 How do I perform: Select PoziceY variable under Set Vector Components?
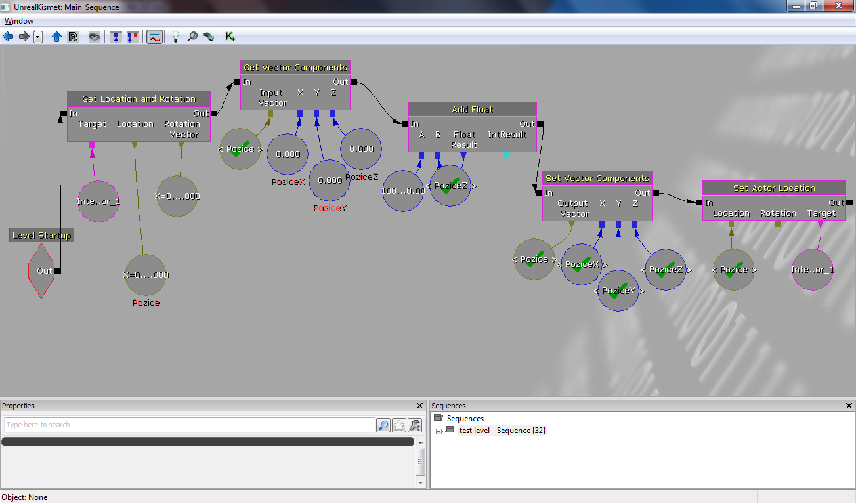tap(618, 291)
